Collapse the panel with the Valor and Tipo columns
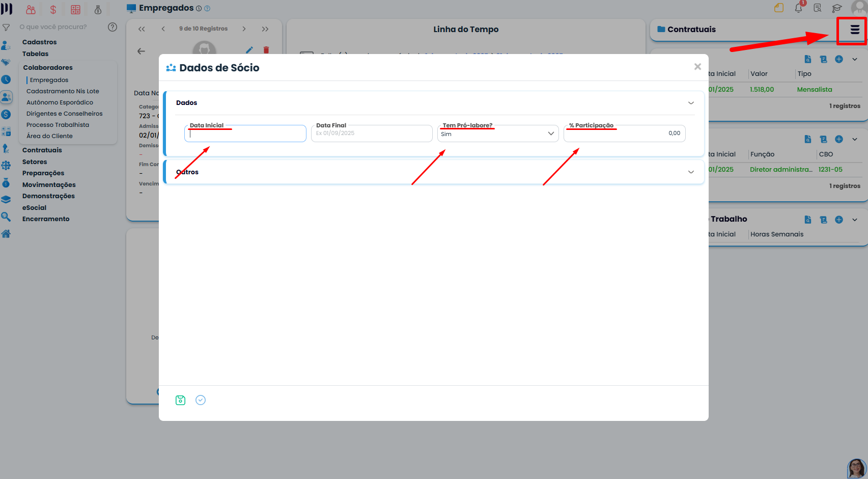The width and height of the screenshot is (868, 479). (x=855, y=59)
